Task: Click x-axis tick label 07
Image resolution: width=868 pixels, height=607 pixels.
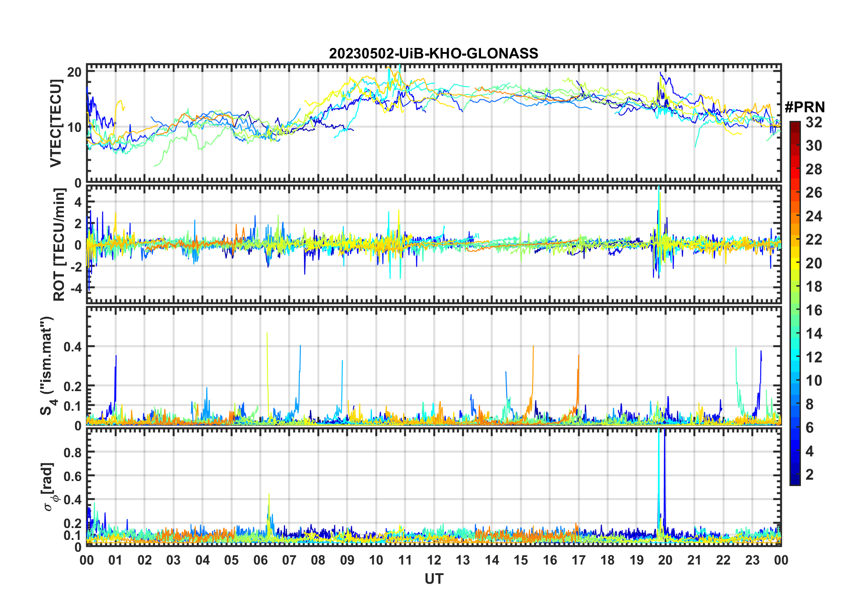Action: tap(289, 560)
